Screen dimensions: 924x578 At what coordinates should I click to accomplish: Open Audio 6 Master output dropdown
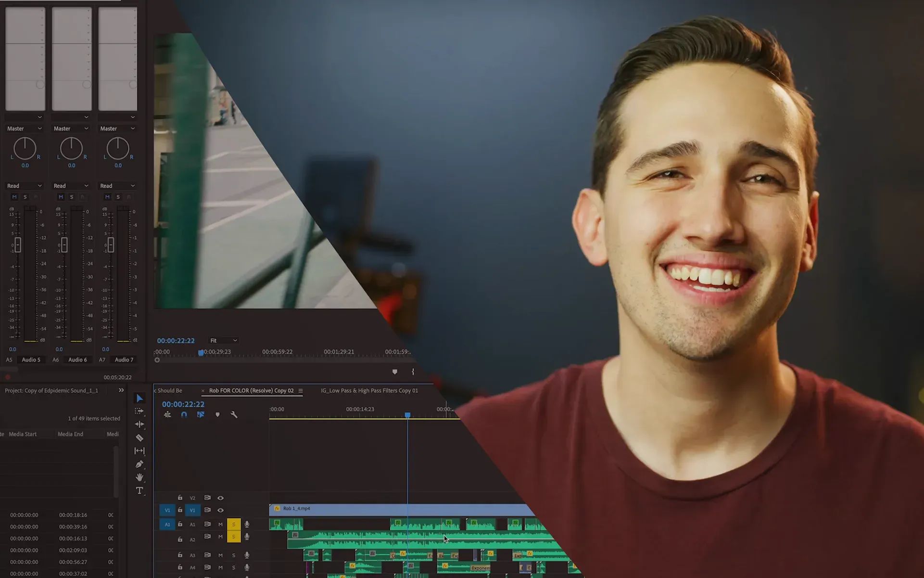pyautogui.click(x=71, y=128)
